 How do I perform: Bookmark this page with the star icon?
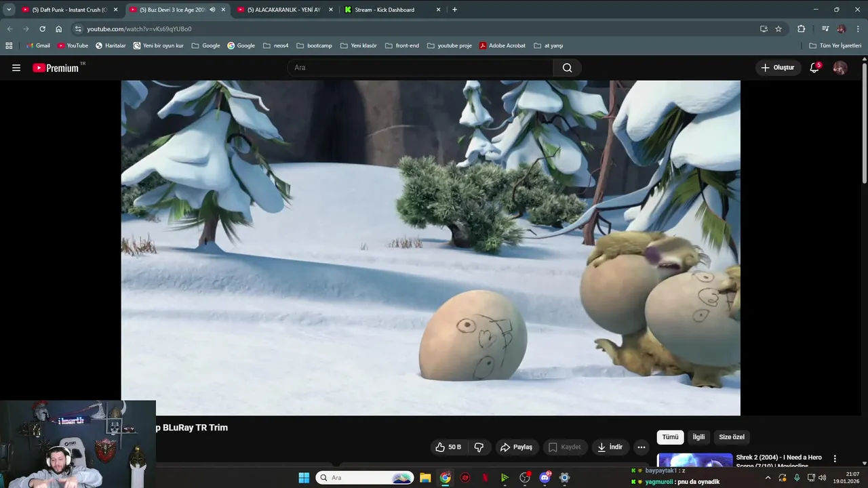778,29
